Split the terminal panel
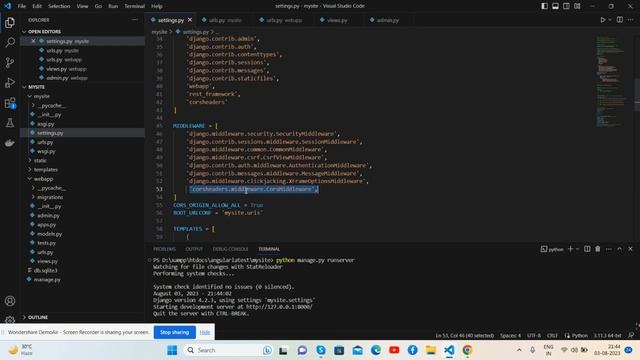 pos(587,249)
